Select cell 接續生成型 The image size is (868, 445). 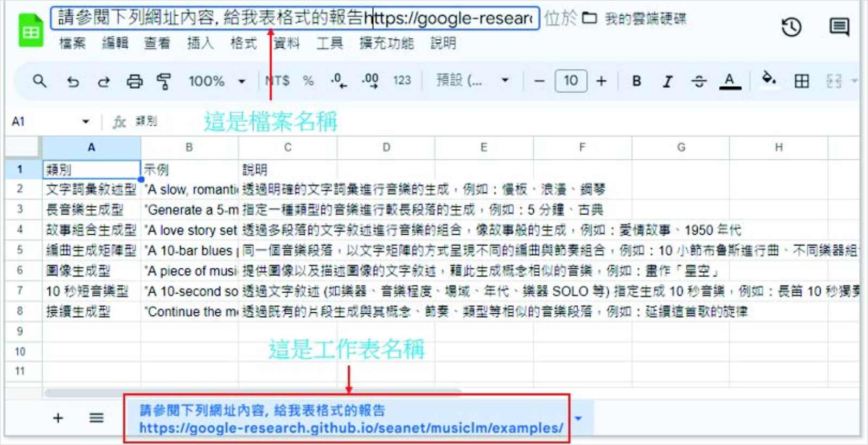point(92,312)
